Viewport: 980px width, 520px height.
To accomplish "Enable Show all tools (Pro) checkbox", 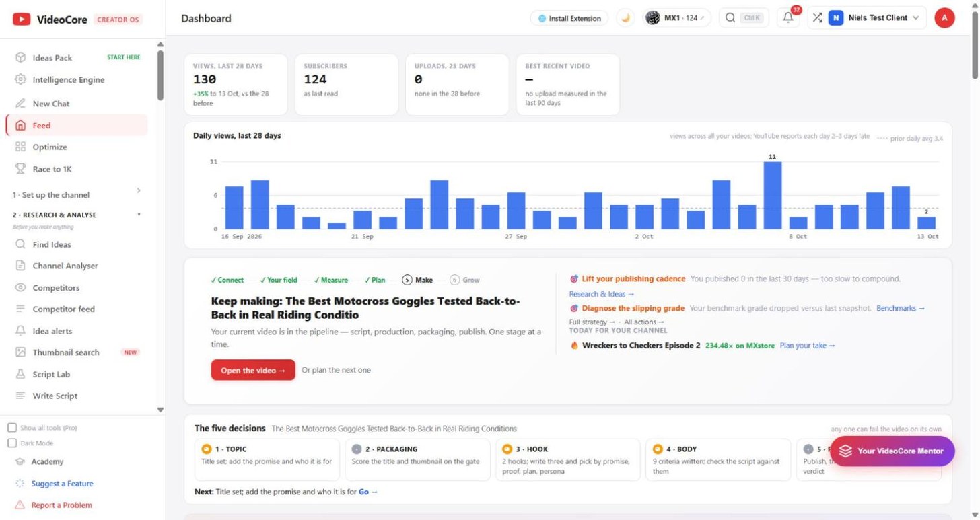I will click(12, 428).
